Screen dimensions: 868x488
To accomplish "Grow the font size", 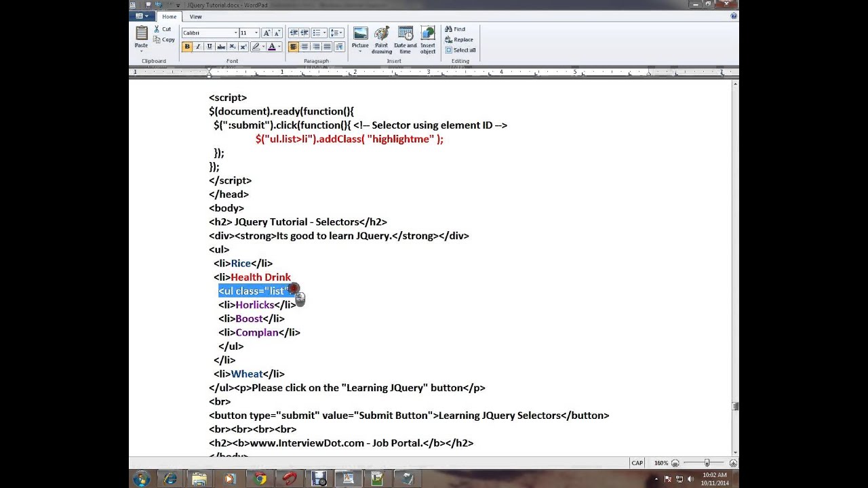I will coord(267,33).
